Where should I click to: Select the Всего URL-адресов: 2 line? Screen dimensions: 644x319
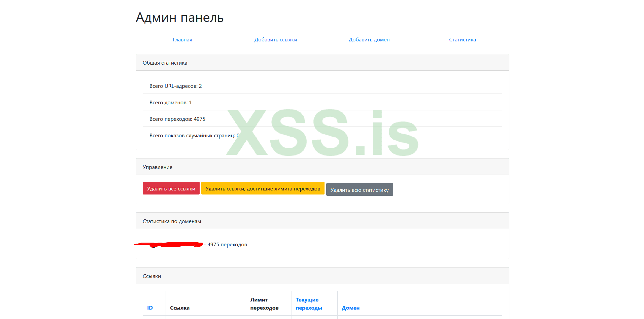click(323, 86)
